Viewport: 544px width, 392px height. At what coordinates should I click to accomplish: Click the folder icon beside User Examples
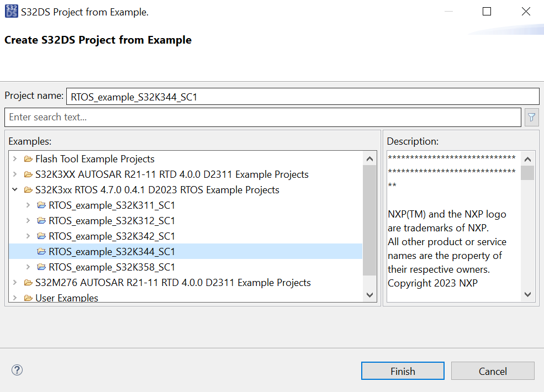(28, 298)
